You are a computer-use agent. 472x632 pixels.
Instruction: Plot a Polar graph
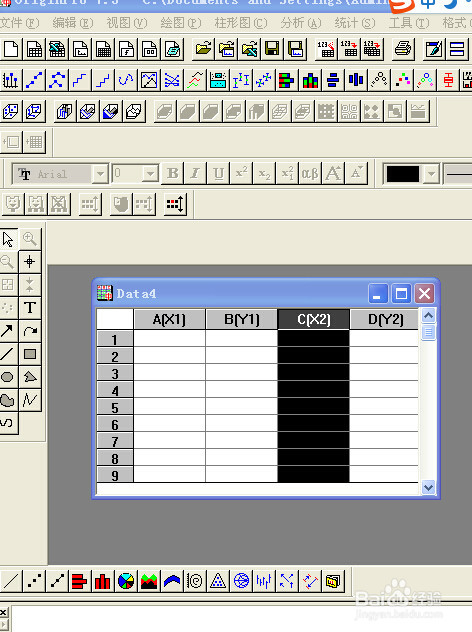coord(195,581)
